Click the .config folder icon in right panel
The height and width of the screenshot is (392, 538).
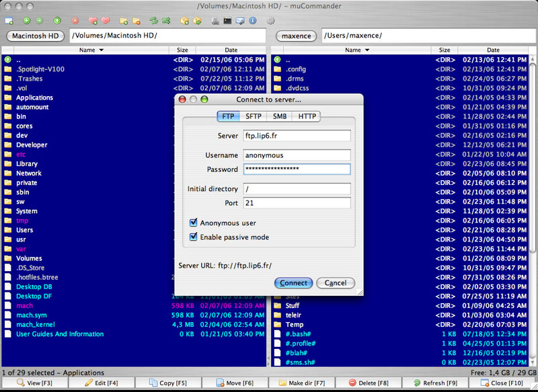(277, 69)
